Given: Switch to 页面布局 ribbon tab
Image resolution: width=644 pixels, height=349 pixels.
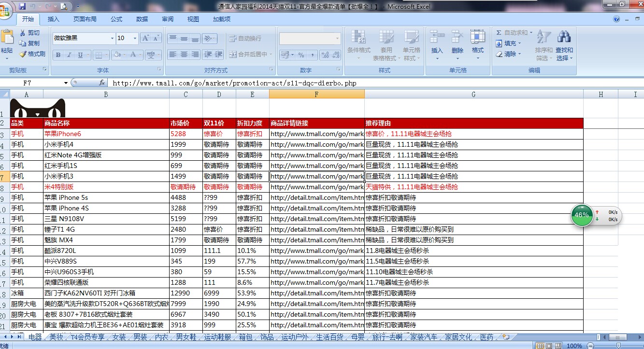Looking at the screenshot, I should 85,19.
